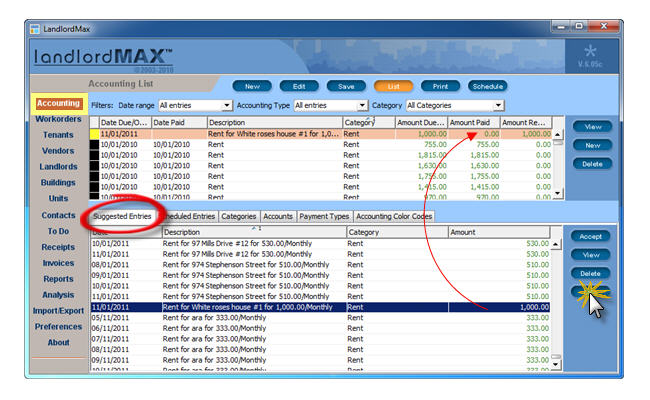
Task: Click the LandlordMax title bar app icon
Action: [x=35, y=29]
